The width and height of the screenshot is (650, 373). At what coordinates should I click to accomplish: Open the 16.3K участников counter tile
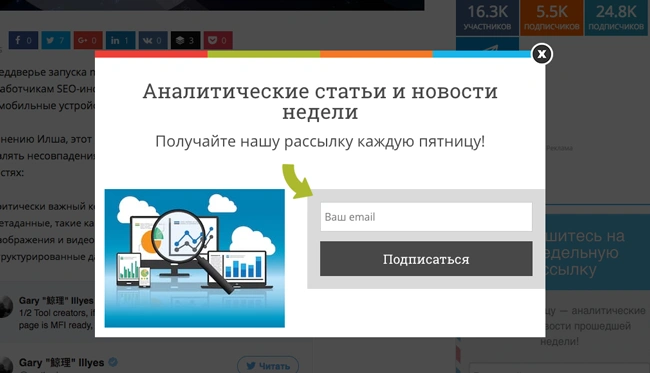pyautogui.click(x=488, y=17)
